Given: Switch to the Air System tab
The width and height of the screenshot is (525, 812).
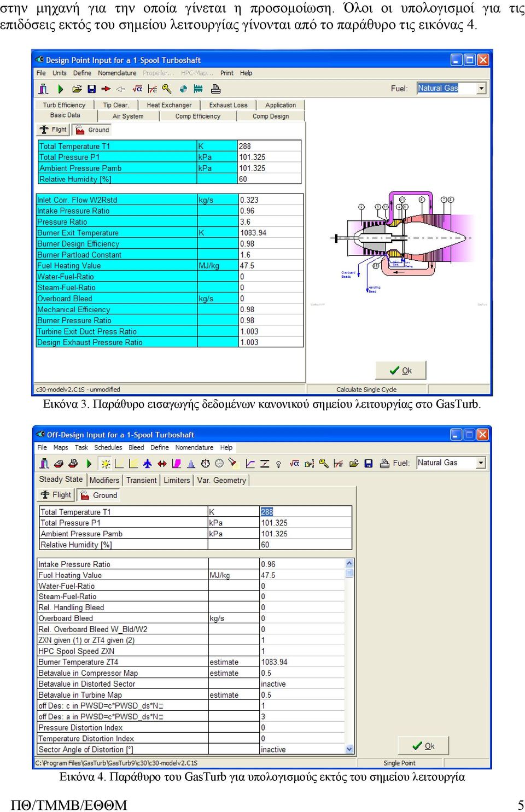Looking at the screenshot, I should coord(128,116).
